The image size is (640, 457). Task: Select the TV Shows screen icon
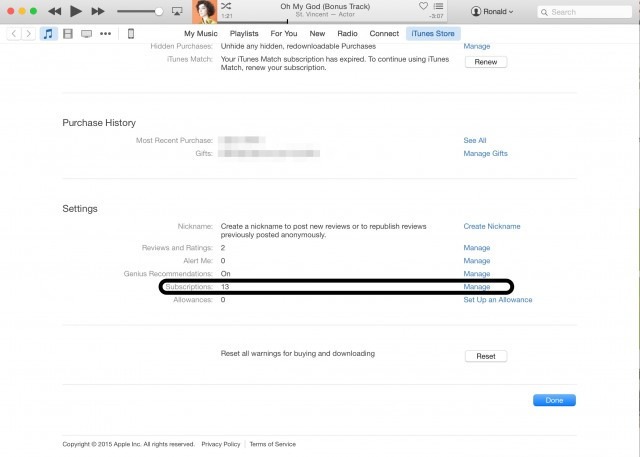[x=87, y=34]
